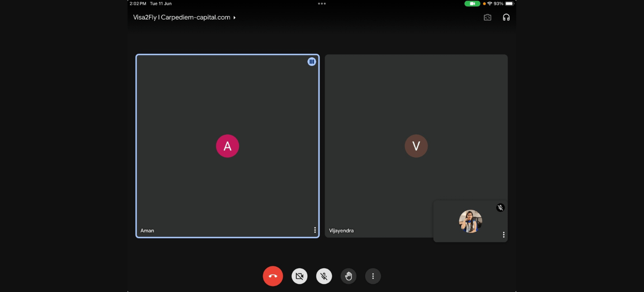Open the three-dot menu on Aman's tile

pyautogui.click(x=315, y=230)
